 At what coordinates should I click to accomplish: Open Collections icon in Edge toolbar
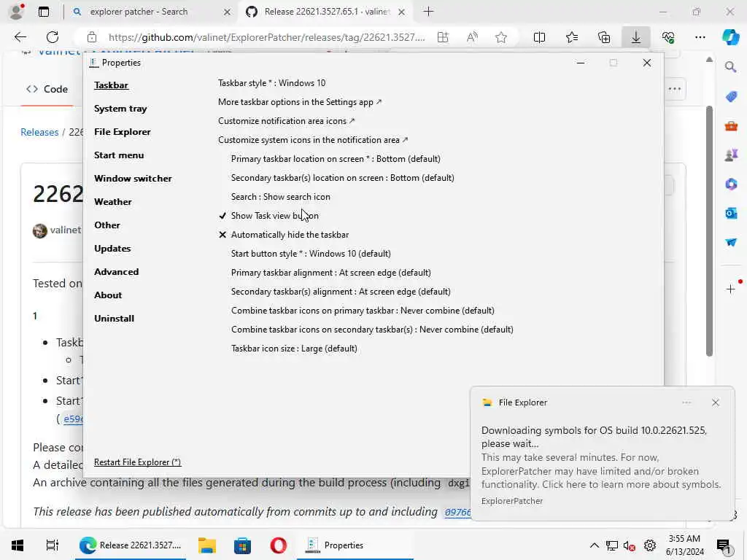(604, 37)
